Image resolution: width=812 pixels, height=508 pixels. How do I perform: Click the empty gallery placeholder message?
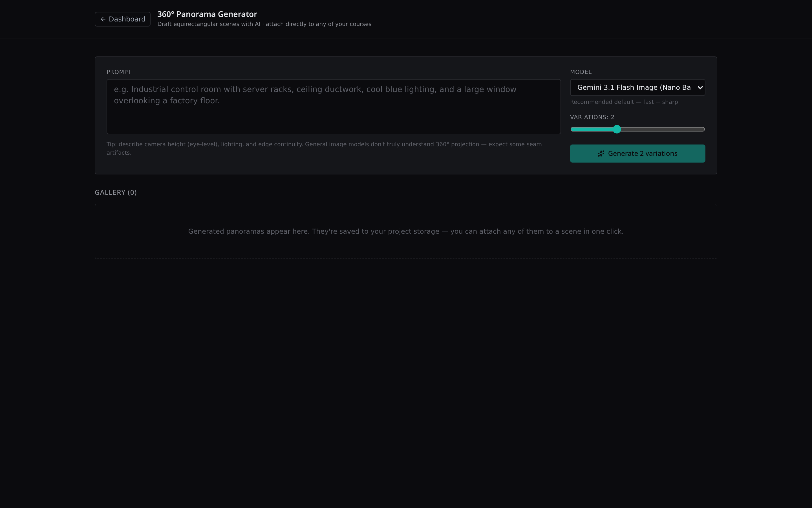406,231
